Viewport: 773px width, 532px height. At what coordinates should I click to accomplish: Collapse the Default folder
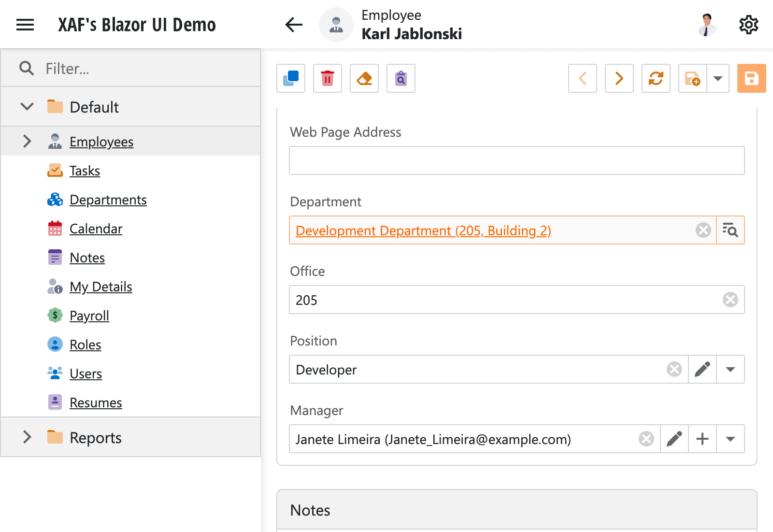(27, 107)
